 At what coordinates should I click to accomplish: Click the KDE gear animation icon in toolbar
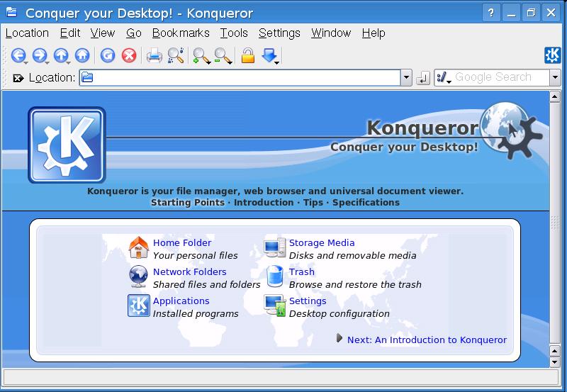point(552,55)
